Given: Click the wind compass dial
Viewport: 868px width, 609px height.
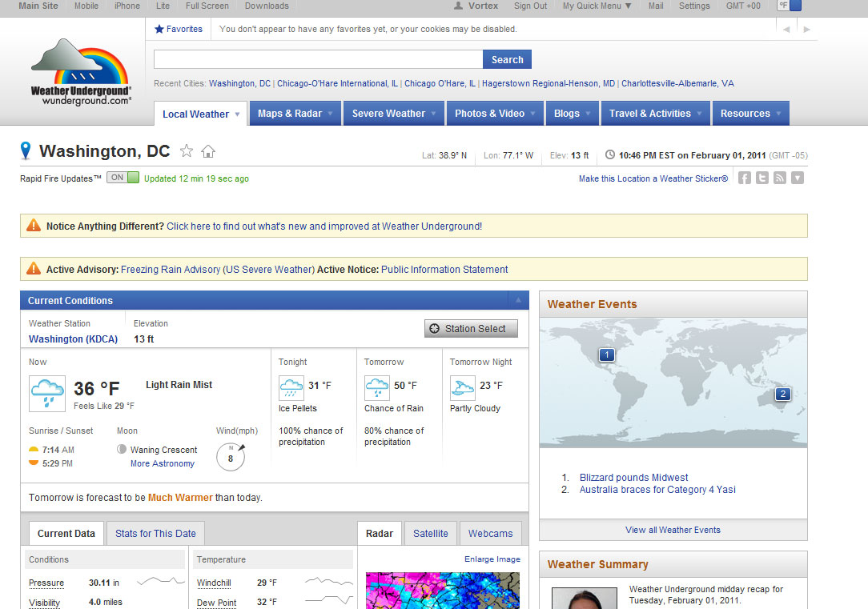Looking at the screenshot, I should 231,457.
